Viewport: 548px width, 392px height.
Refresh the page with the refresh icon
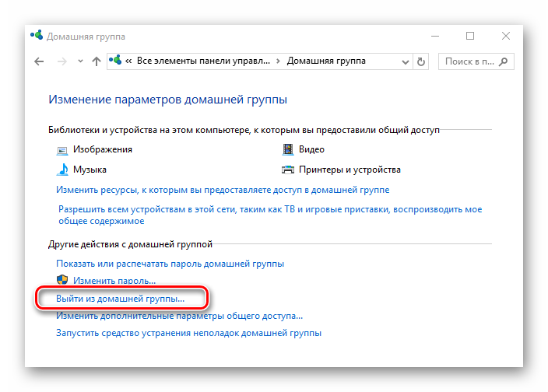(x=421, y=61)
